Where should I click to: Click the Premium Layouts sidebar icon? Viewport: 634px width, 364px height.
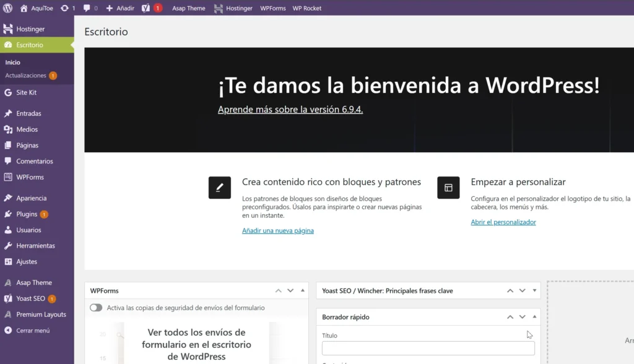(8, 314)
